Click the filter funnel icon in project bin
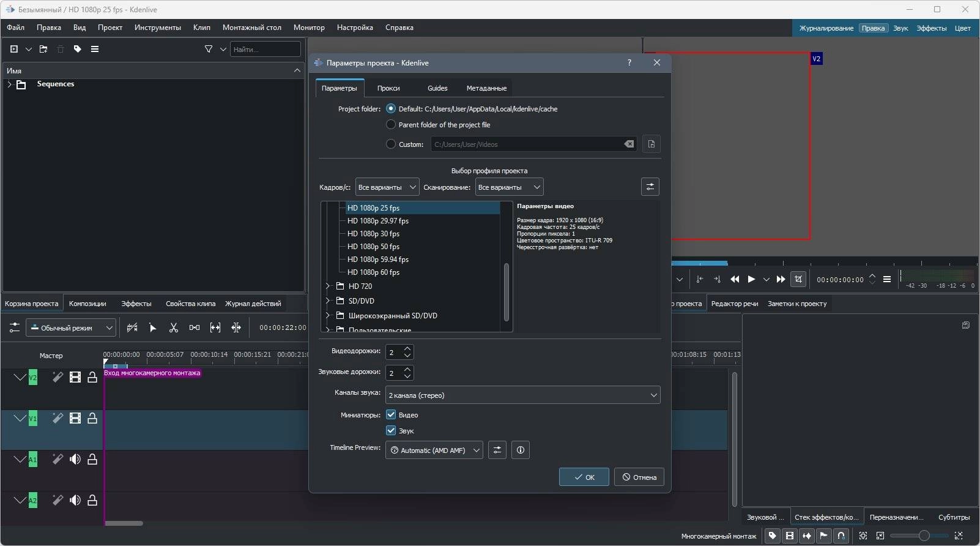 pyautogui.click(x=209, y=49)
